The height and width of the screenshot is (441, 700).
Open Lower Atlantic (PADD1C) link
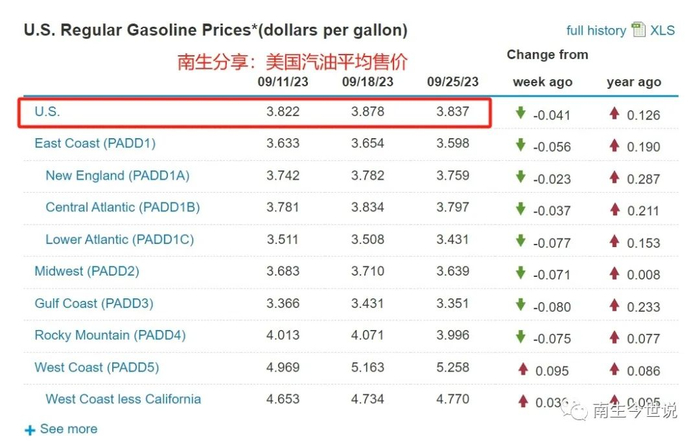tap(119, 239)
